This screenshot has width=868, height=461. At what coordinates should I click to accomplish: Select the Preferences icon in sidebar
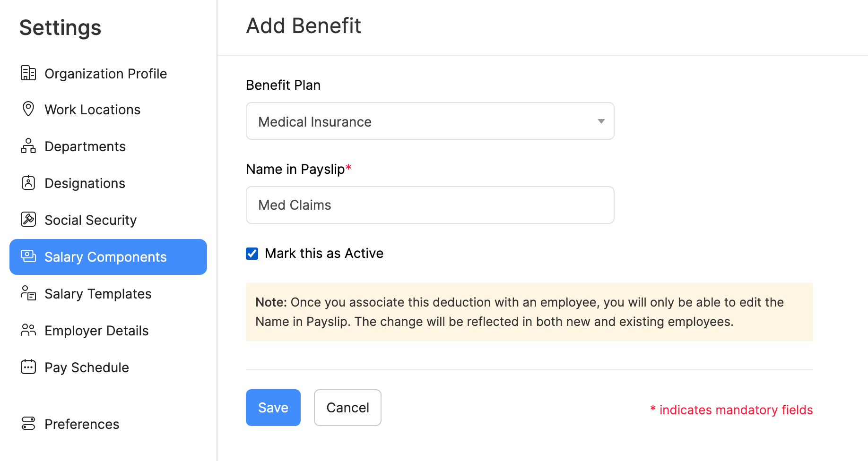point(28,424)
